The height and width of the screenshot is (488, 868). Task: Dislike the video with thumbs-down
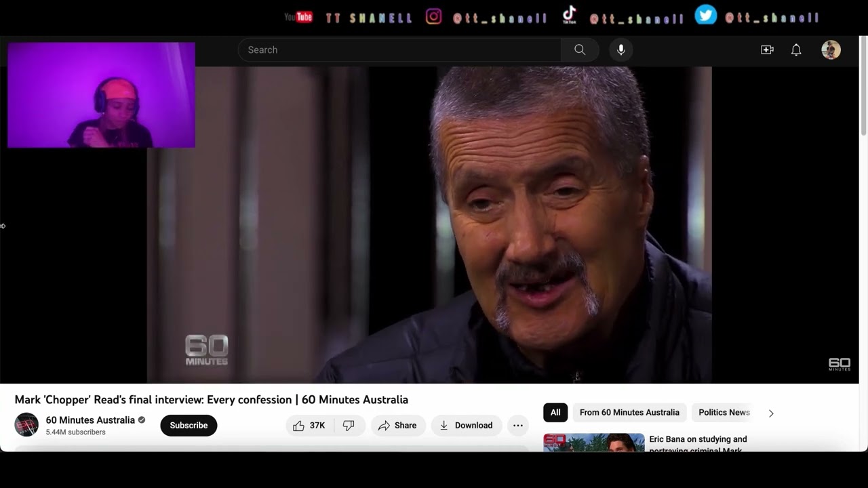349,426
